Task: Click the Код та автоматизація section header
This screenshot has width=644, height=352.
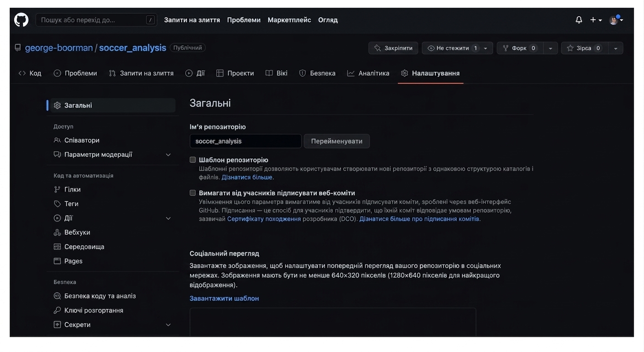Action: click(x=83, y=176)
